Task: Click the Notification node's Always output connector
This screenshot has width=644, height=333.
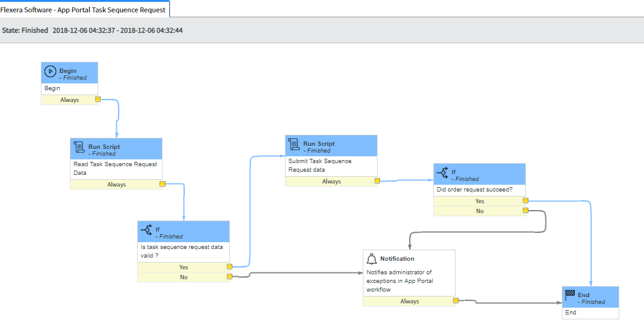Action: click(455, 301)
